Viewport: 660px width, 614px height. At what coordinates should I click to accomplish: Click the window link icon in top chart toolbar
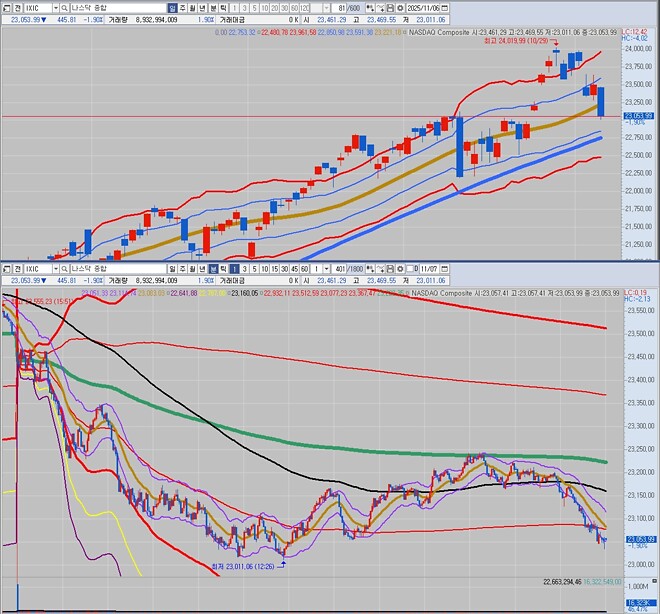pos(7,8)
